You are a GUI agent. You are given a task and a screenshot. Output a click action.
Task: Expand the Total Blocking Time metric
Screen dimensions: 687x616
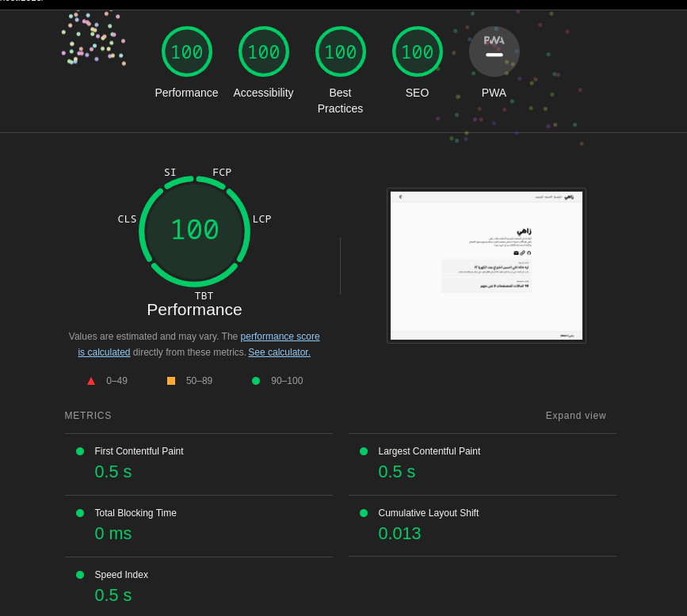pos(135,513)
